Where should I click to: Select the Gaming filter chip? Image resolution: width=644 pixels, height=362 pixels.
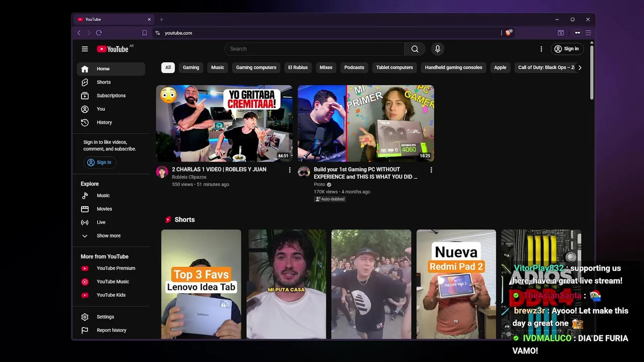click(x=191, y=67)
